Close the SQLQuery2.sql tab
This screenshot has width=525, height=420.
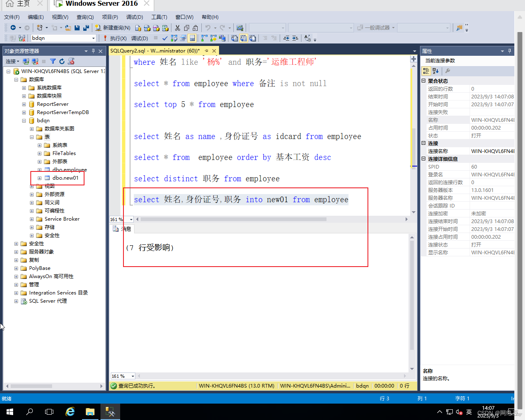[x=214, y=51]
